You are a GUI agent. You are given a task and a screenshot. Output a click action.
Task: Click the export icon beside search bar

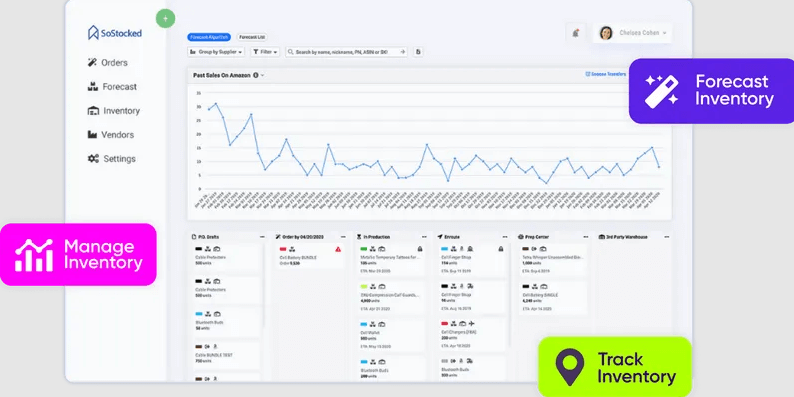[418, 52]
